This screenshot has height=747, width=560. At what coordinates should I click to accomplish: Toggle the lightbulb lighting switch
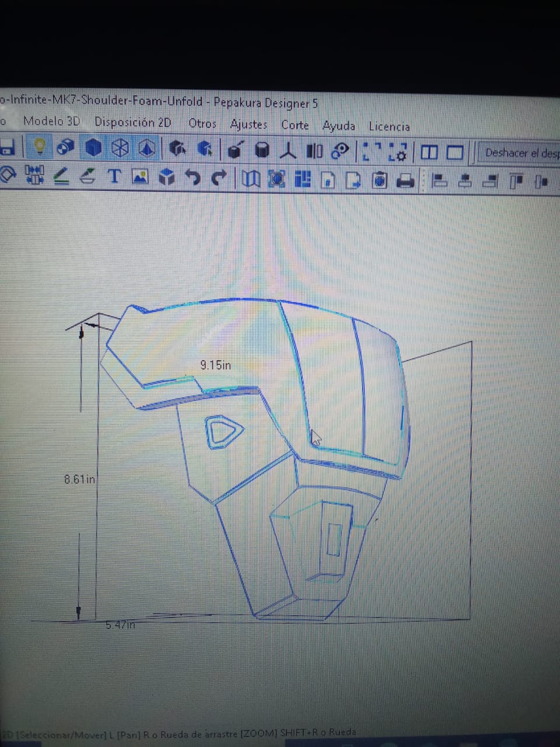click(40, 146)
